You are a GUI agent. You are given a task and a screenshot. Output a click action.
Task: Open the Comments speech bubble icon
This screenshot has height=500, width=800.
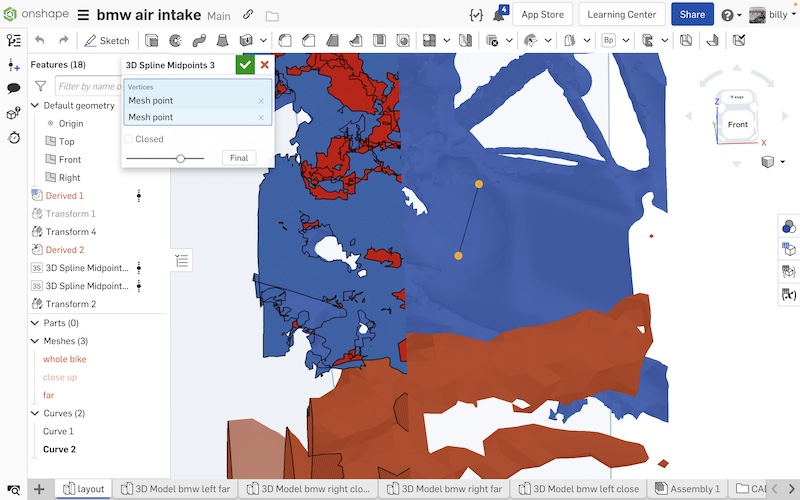point(14,88)
